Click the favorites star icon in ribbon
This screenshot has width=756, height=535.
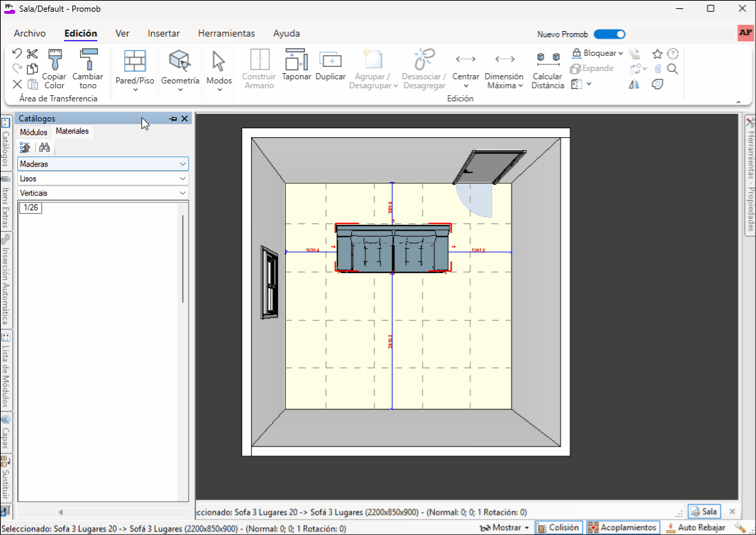(657, 54)
